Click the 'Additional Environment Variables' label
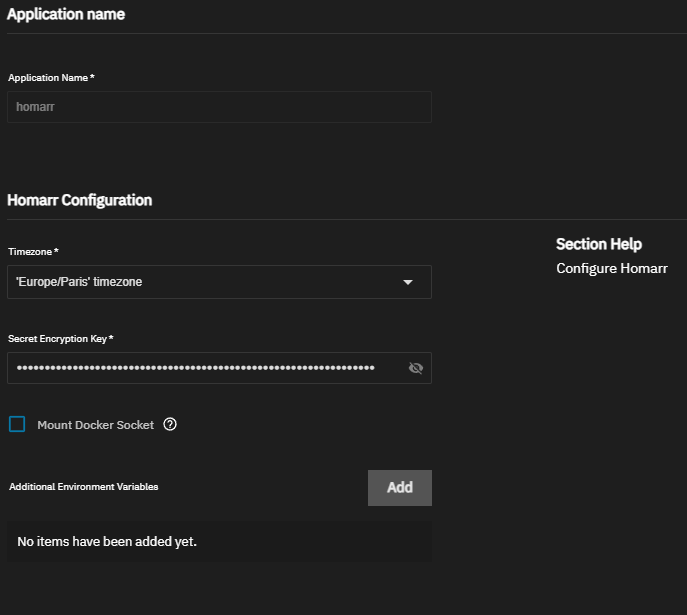687x615 pixels. (83, 487)
